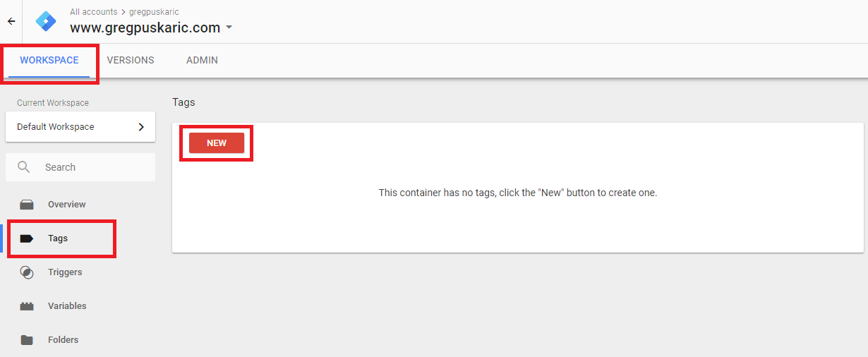Viewport: 868px width, 357px height.
Task: Switch to the Workspace tab
Action: (x=49, y=61)
